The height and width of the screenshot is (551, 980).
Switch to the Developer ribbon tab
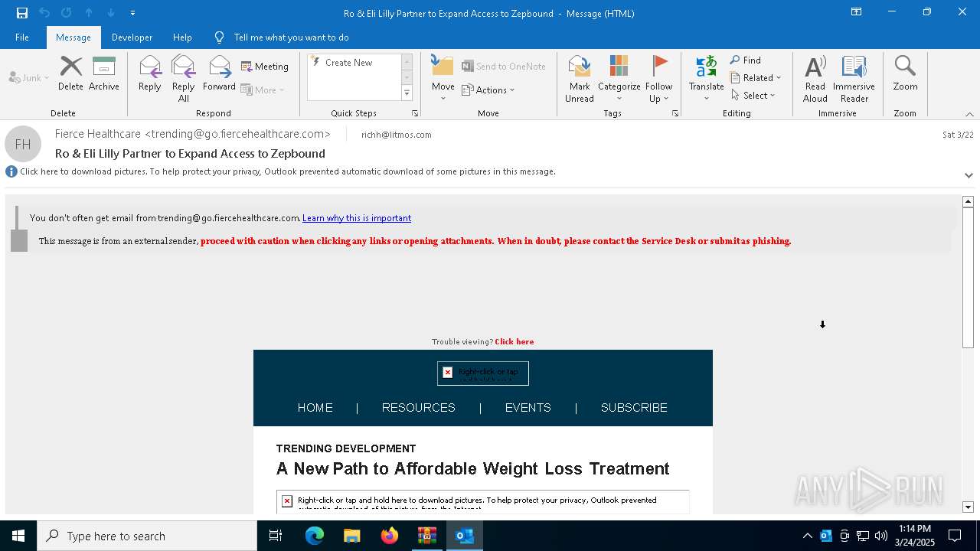[x=132, y=37]
